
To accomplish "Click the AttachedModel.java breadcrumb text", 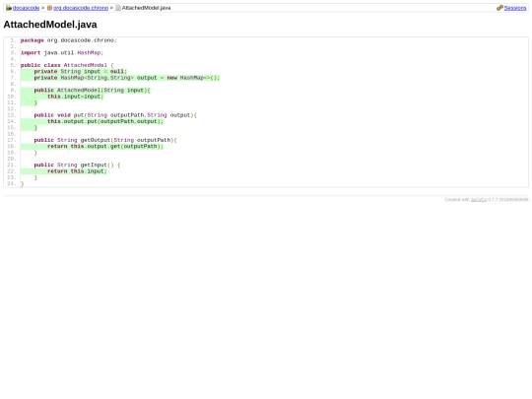I will [x=146, y=8].
